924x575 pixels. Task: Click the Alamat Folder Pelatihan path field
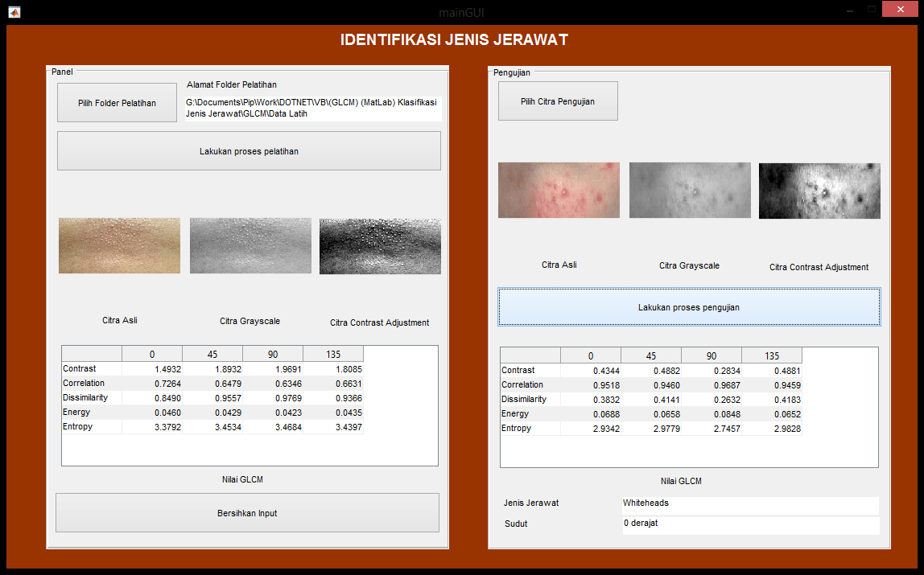312,109
